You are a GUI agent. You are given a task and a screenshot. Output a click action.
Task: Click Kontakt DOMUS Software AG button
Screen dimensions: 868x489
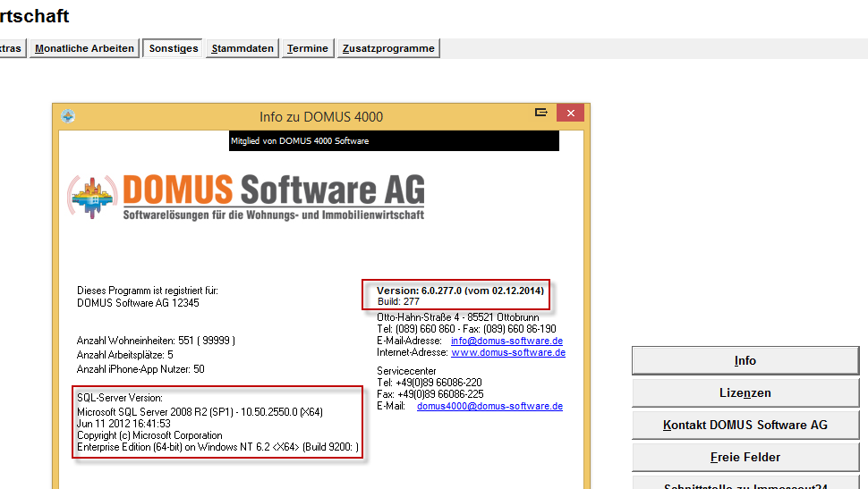(745, 425)
